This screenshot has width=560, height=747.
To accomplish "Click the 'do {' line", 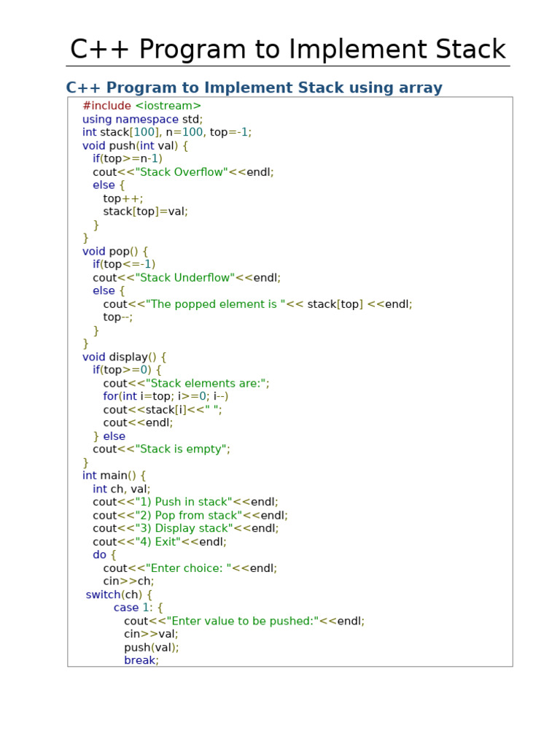I will [104, 555].
